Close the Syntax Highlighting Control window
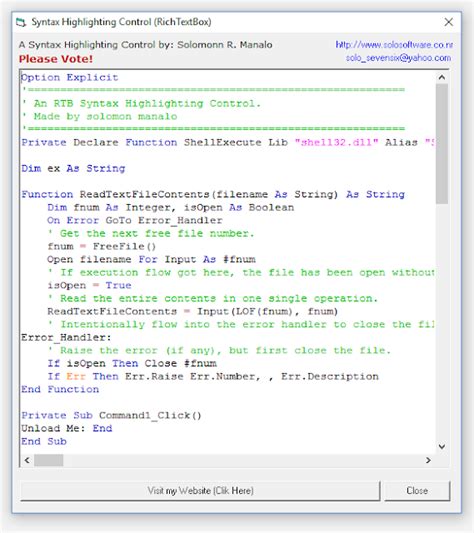The image size is (474, 533). click(x=448, y=22)
